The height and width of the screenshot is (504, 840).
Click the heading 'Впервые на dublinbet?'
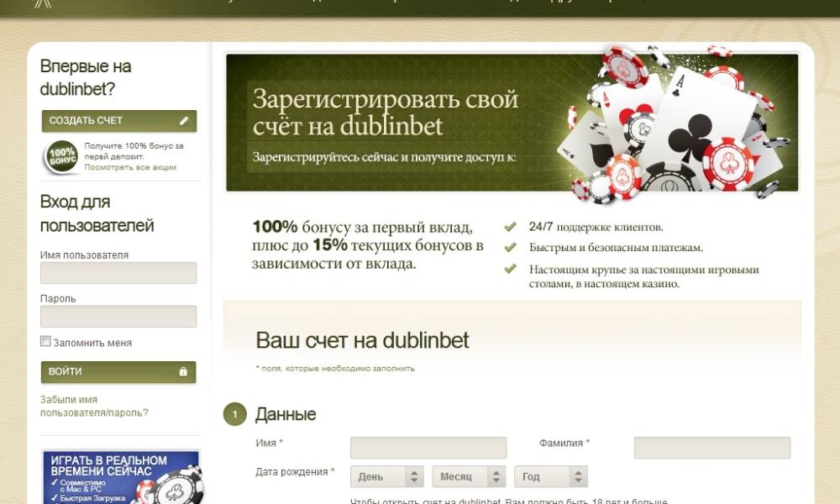point(86,77)
